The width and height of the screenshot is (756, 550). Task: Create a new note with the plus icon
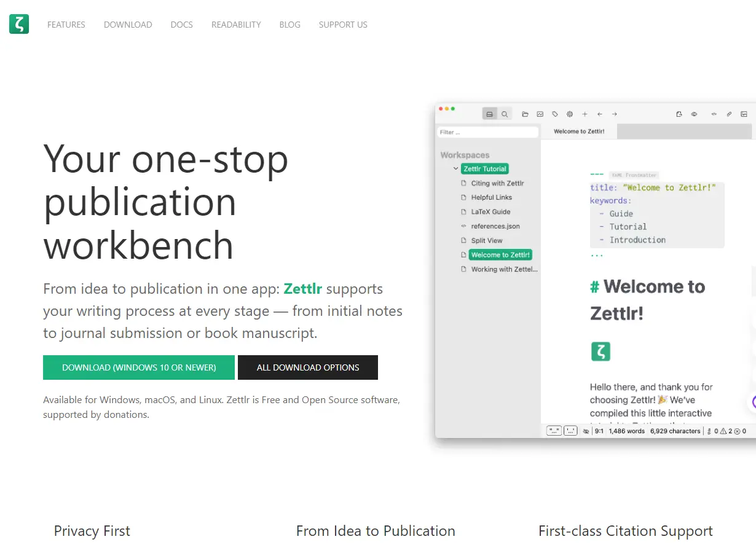pos(585,114)
